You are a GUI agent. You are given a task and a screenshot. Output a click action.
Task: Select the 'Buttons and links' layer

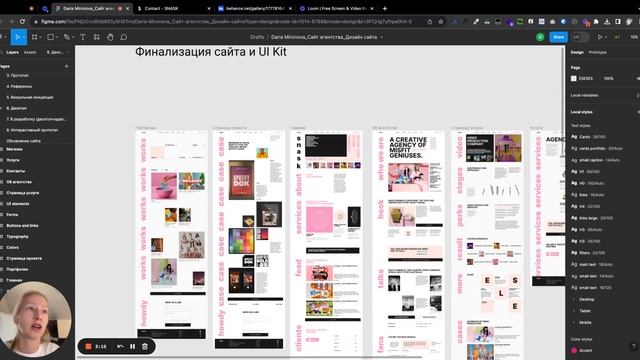click(22, 225)
